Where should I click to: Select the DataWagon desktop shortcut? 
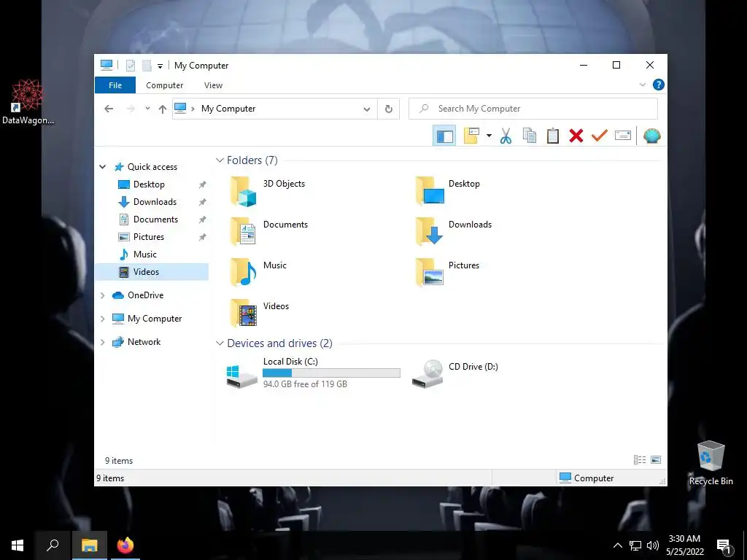pos(28,102)
